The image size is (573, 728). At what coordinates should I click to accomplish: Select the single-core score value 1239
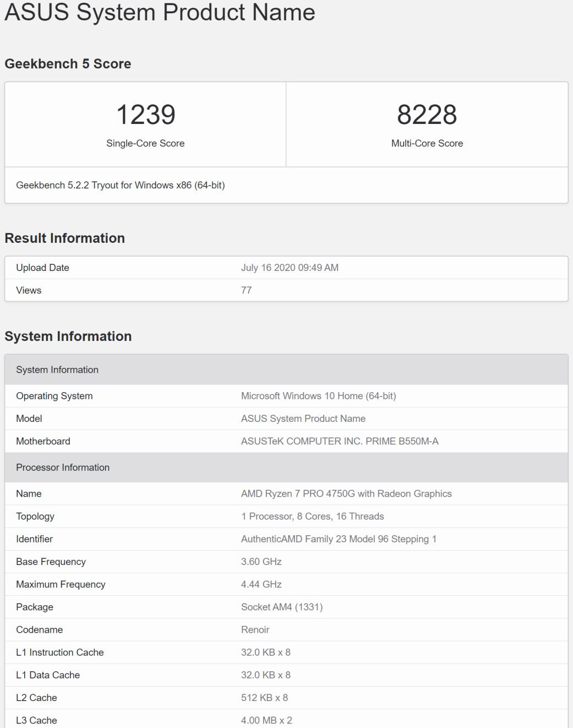[146, 115]
